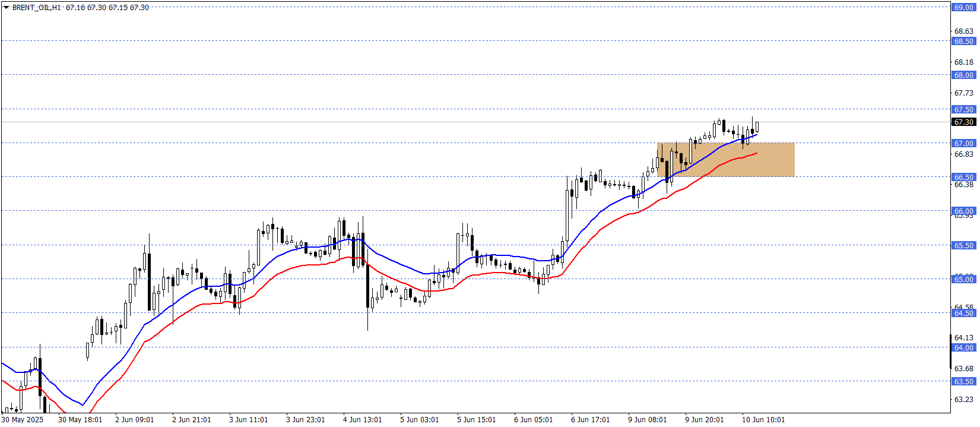Click the small triangle before BRENT_OIL,H1
The image size is (980, 427).
coord(7,8)
